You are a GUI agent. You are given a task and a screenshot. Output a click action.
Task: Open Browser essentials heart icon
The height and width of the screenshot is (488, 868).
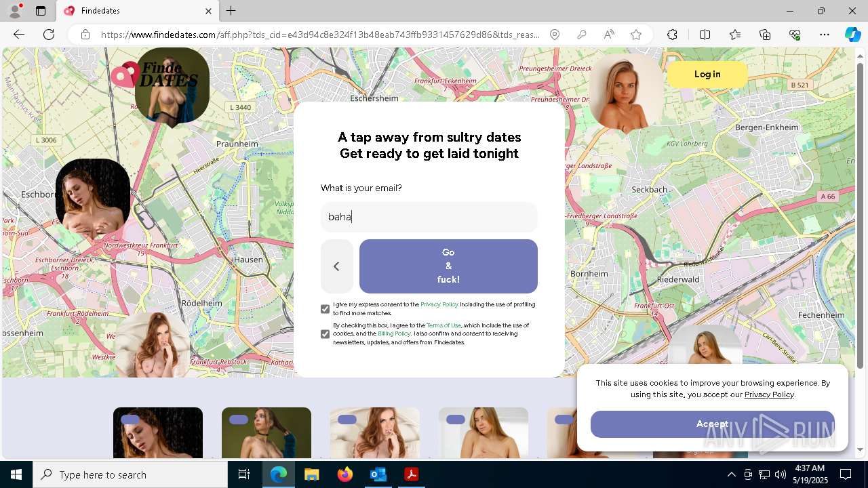pos(795,35)
